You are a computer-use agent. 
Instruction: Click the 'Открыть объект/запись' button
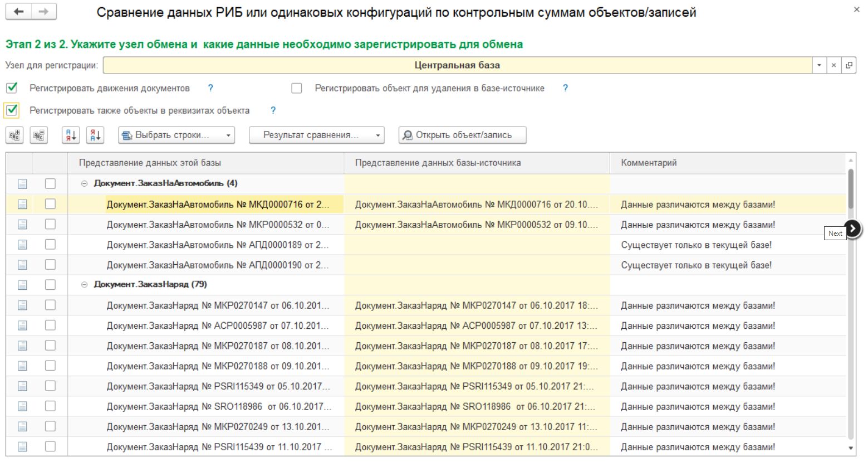(462, 135)
